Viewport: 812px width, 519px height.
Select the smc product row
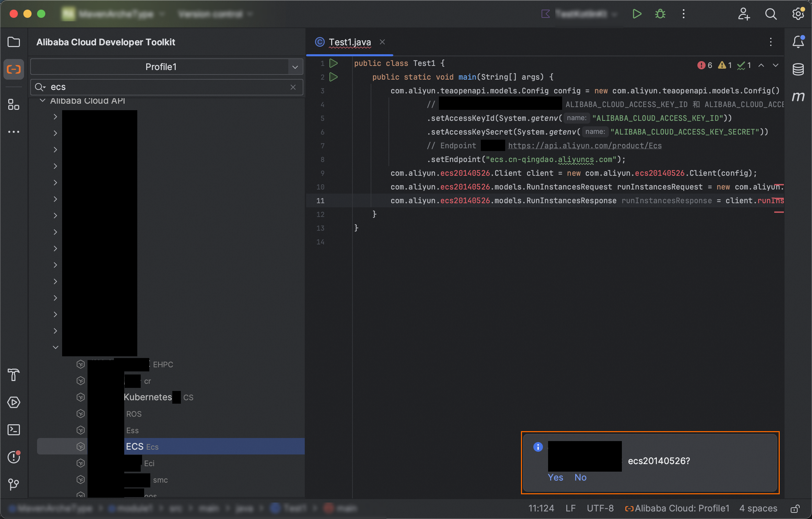(x=171, y=480)
